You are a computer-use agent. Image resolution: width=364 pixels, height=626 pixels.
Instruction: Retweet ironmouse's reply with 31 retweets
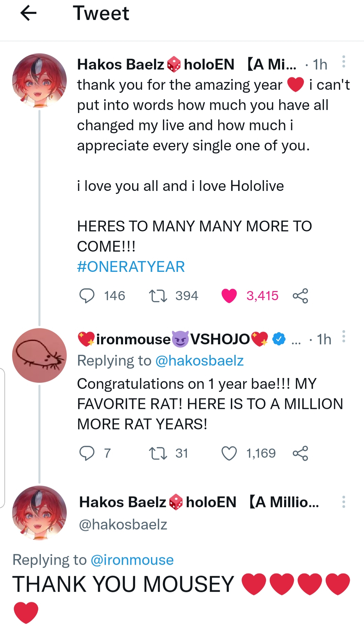(158, 453)
